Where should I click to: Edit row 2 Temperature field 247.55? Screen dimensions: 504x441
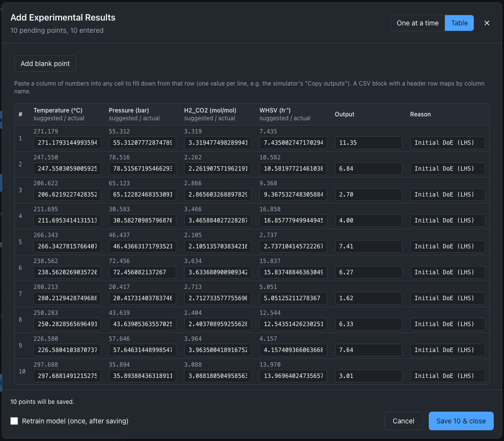coord(67,169)
